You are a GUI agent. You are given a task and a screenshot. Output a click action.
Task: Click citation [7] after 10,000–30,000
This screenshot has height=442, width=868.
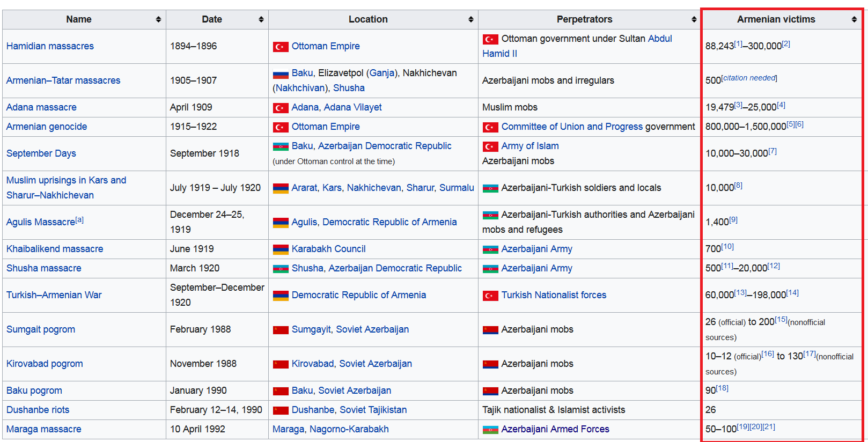coord(773,151)
